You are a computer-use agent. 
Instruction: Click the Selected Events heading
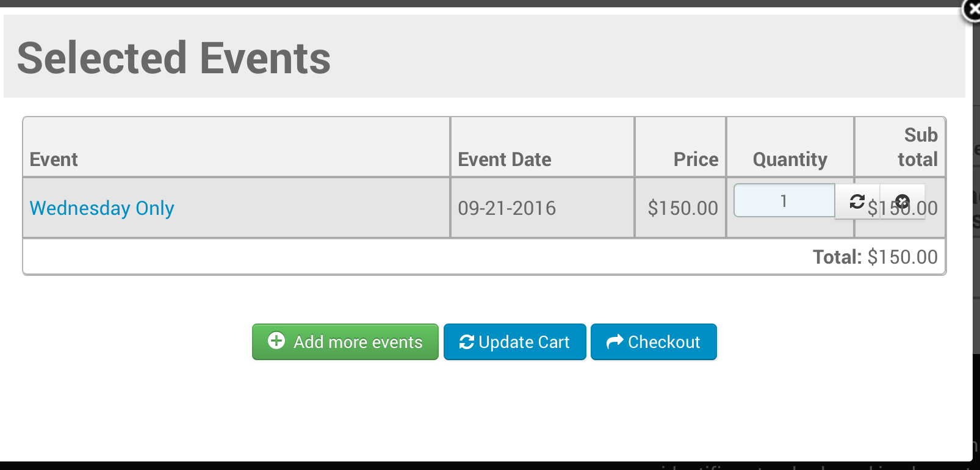pyautogui.click(x=174, y=59)
